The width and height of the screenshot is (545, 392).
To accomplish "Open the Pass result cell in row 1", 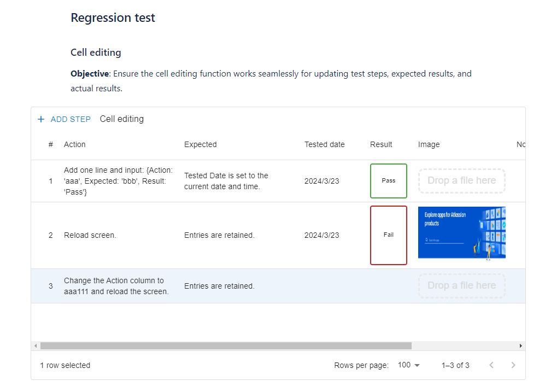I will 388,181.
